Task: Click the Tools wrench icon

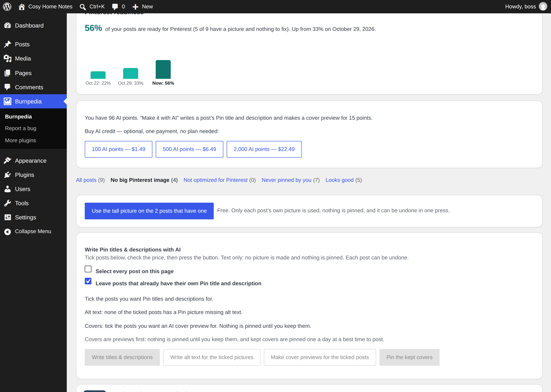Action: 8,203
